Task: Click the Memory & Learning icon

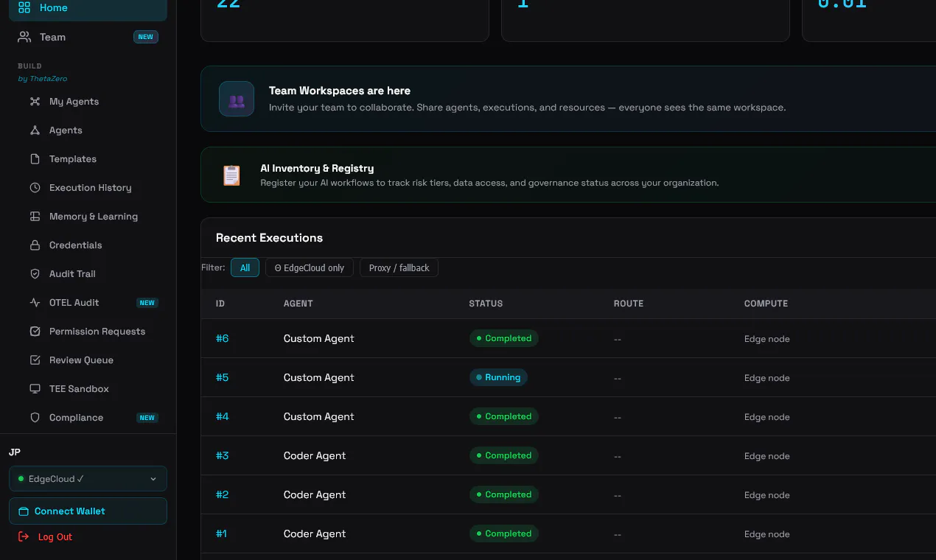Action: point(35,217)
